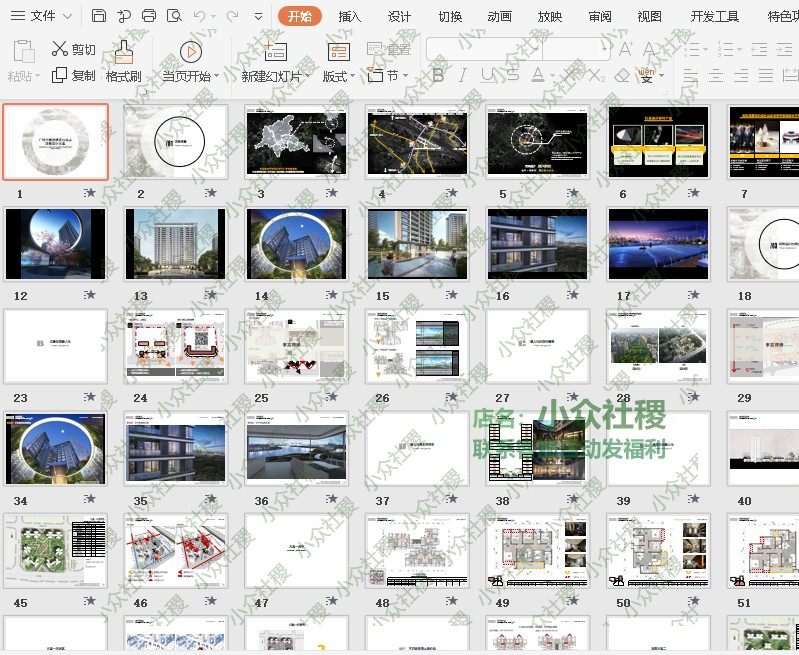Click the numbered list icon
This screenshot has height=655, width=799.
pos(725,49)
